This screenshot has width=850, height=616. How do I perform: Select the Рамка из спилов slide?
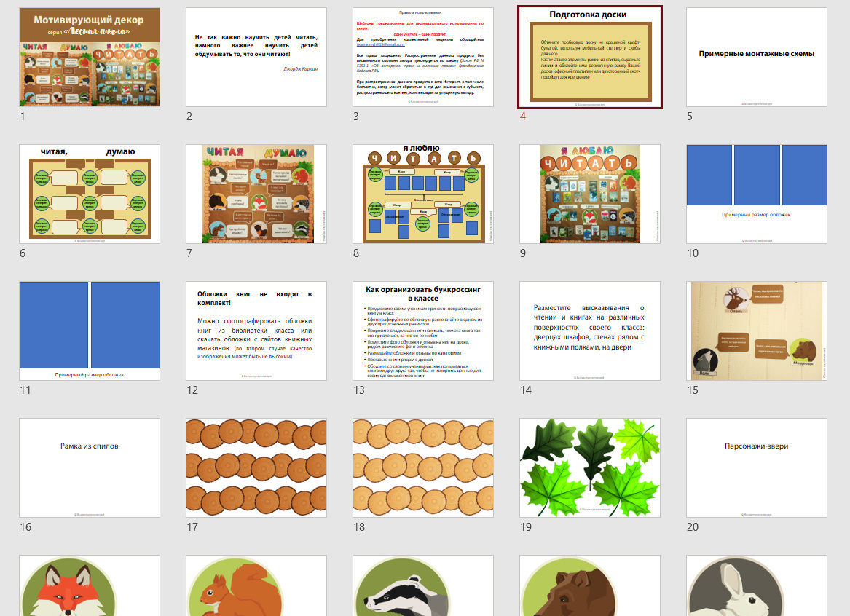[90, 467]
